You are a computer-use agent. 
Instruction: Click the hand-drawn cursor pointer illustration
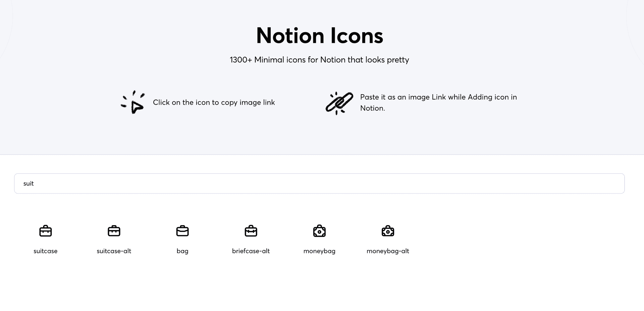133,102
